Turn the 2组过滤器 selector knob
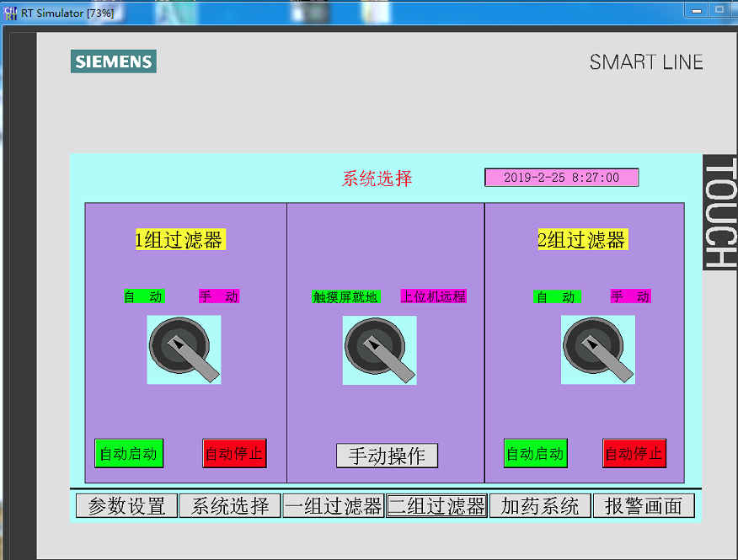Image resolution: width=738 pixels, height=560 pixels. [598, 349]
